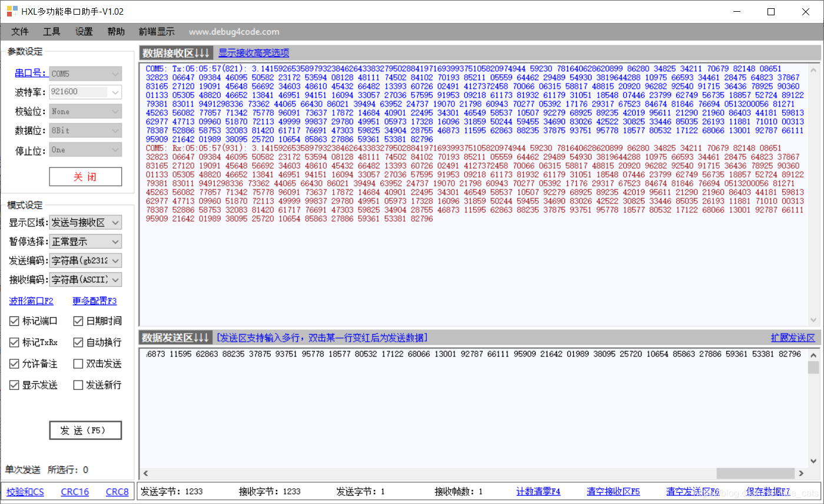Open 显示接收高亮选项 link

pyautogui.click(x=254, y=53)
